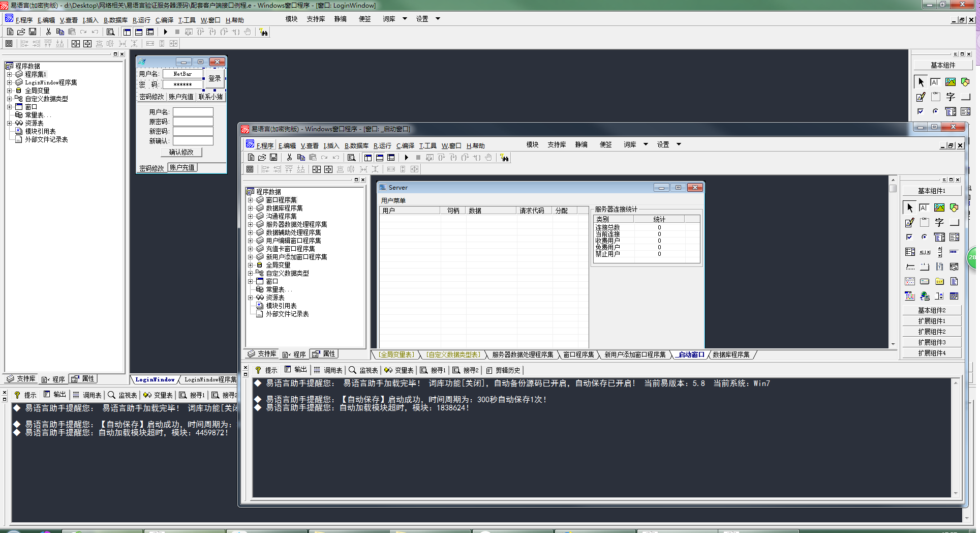Toggle status folder view in front window toolbar
This screenshot has height=533, width=980.
[380, 158]
